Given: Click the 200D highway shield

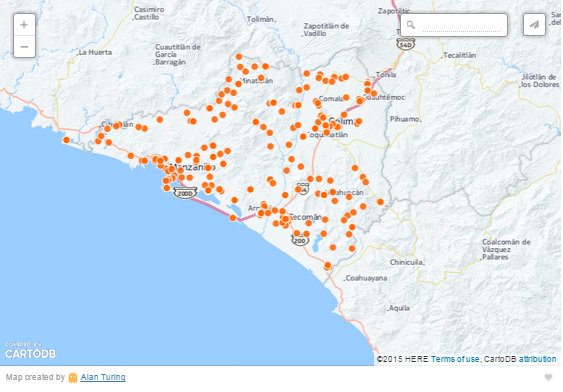Looking at the screenshot, I should tap(185, 193).
